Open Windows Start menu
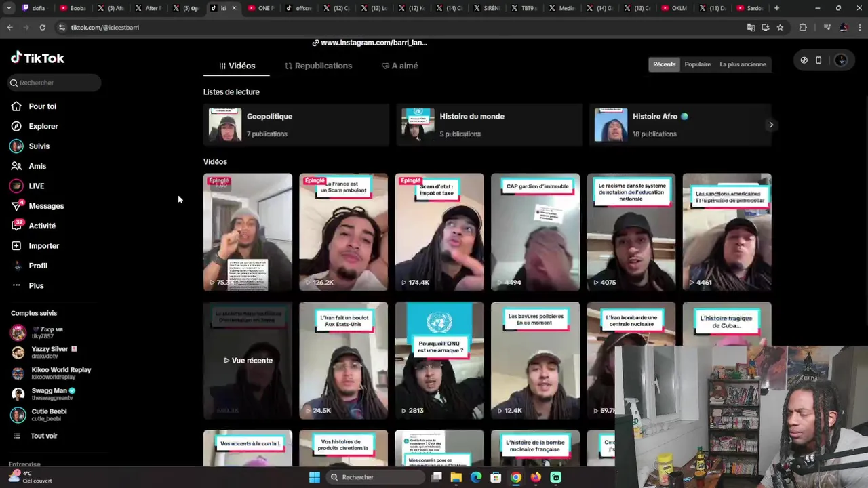Image resolution: width=868 pixels, height=488 pixels. click(315, 477)
